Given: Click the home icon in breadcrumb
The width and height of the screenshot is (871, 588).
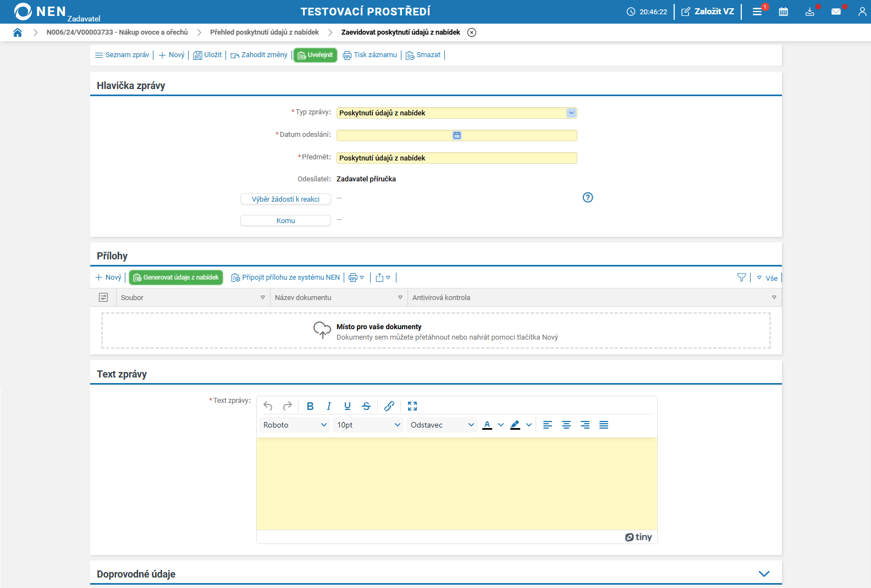Looking at the screenshot, I should click(18, 32).
